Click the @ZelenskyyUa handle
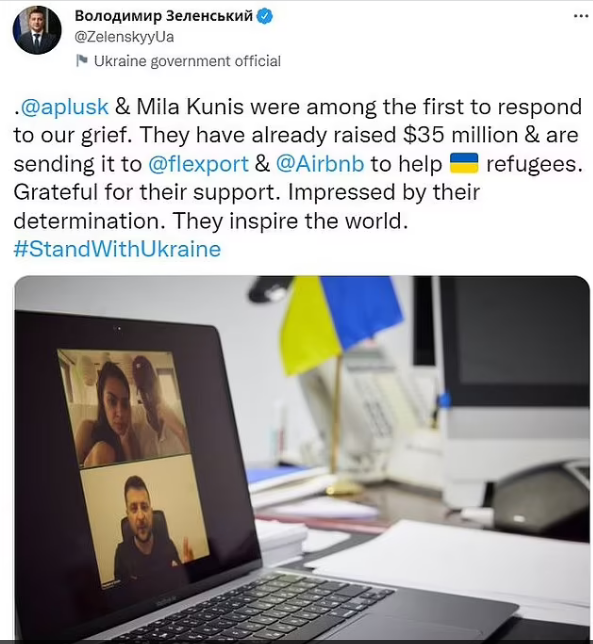The height and width of the screenshot is (644, 593). (x=124, y=37)
